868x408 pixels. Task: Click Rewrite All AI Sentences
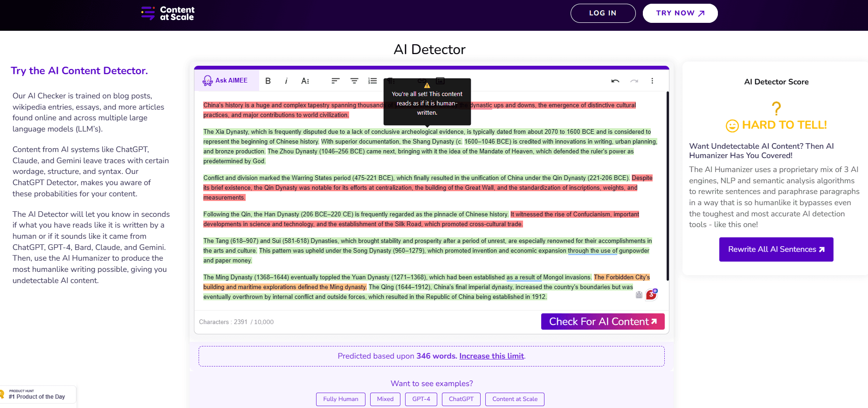[776, 249]
